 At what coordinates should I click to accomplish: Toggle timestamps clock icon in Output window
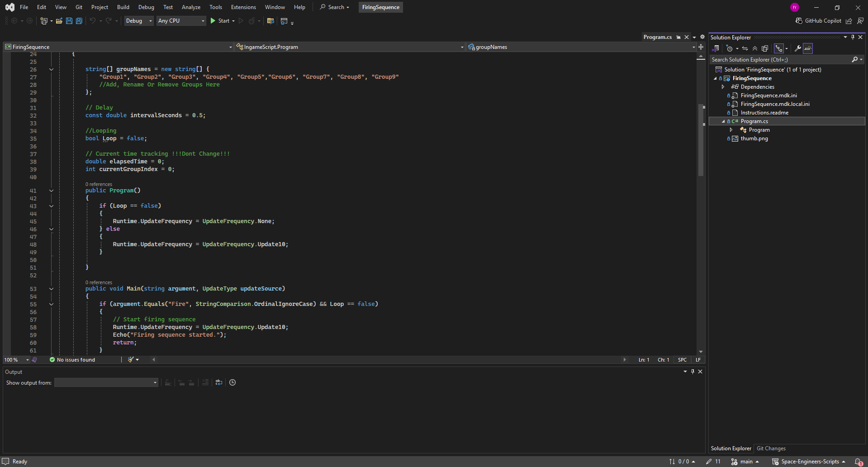(x=232, y=382)
